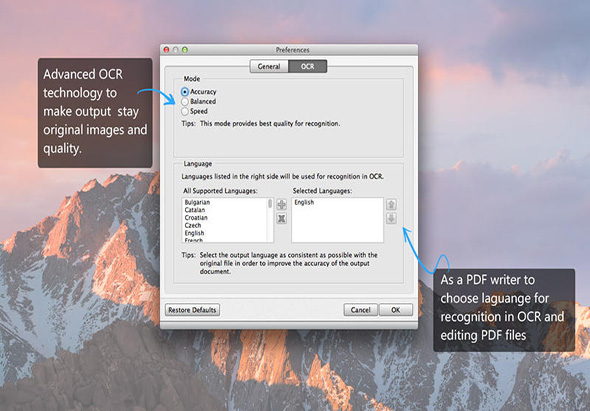The image size is (590, 411).
Task: Click the Restore Defaults button
Action: pos(192,310)
